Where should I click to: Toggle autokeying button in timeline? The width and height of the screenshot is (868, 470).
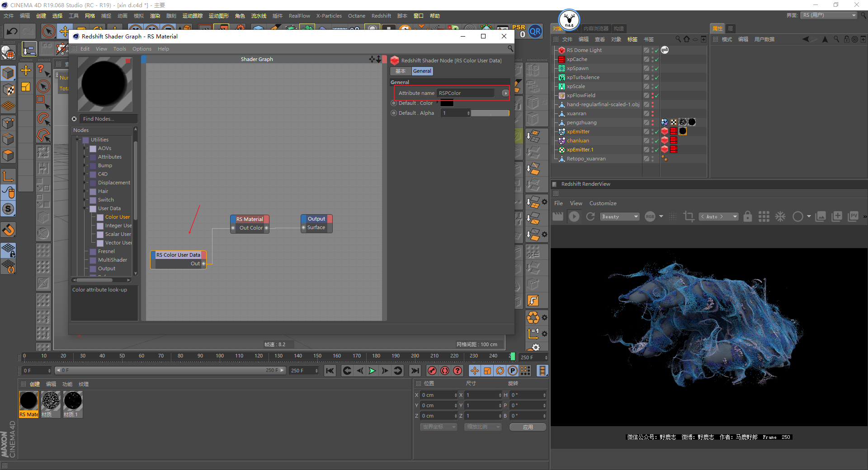(x=445, y=371)
